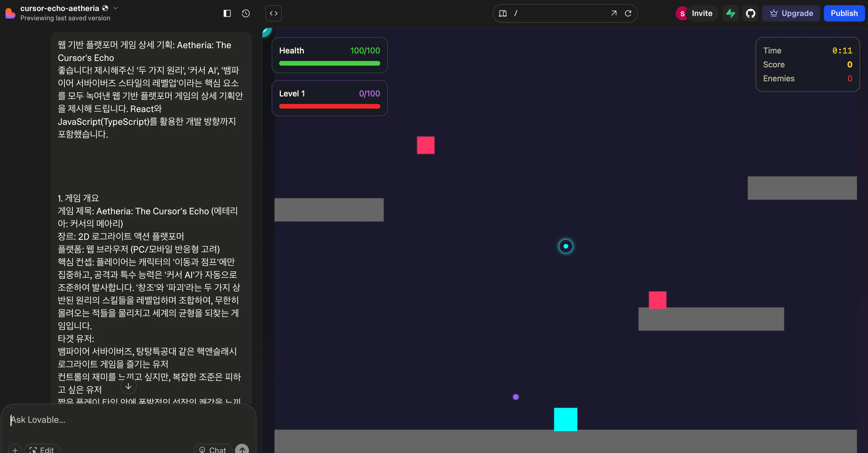Open the GitHub integration icon
This screenshot has width=868, height=453.
750,13
